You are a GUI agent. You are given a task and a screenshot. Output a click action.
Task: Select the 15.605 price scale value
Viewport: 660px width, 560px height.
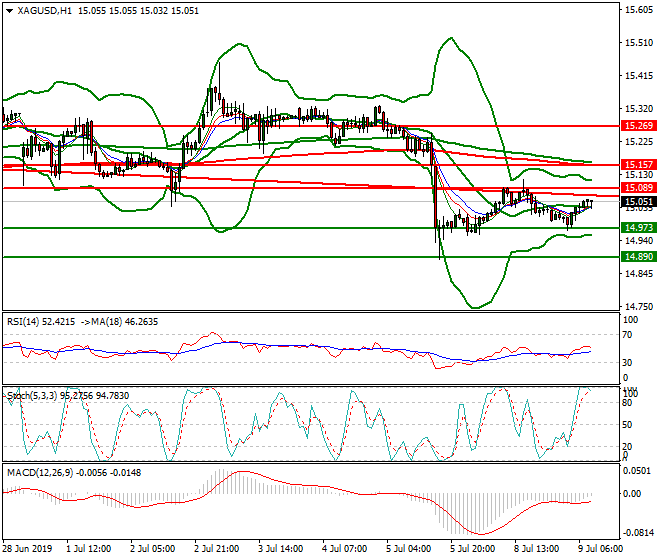[639, 10]
